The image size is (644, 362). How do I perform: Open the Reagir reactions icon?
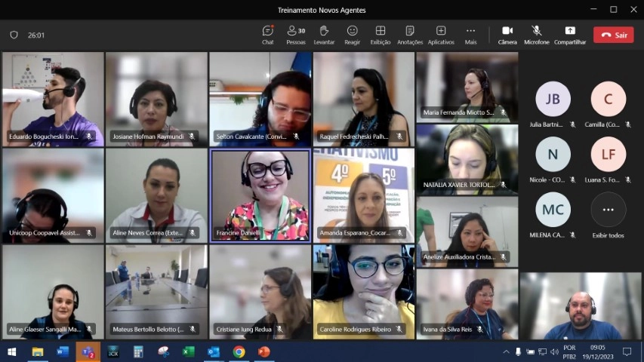click(352, 35)
